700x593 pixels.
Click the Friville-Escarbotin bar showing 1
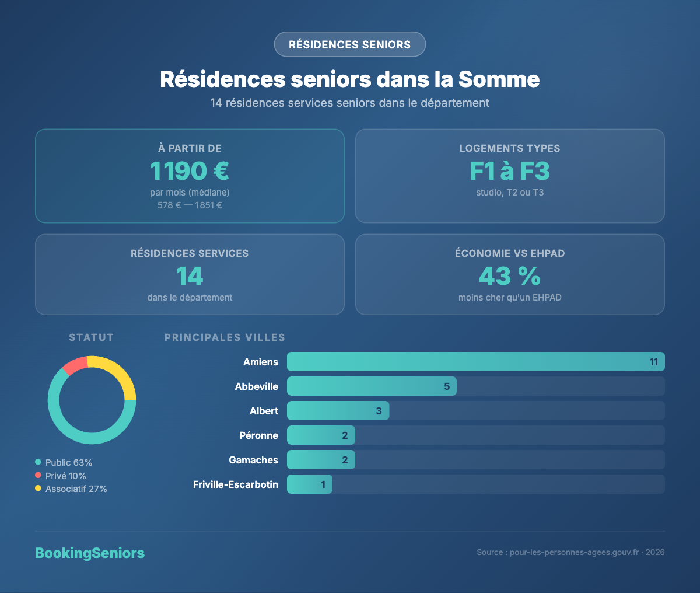309,484
